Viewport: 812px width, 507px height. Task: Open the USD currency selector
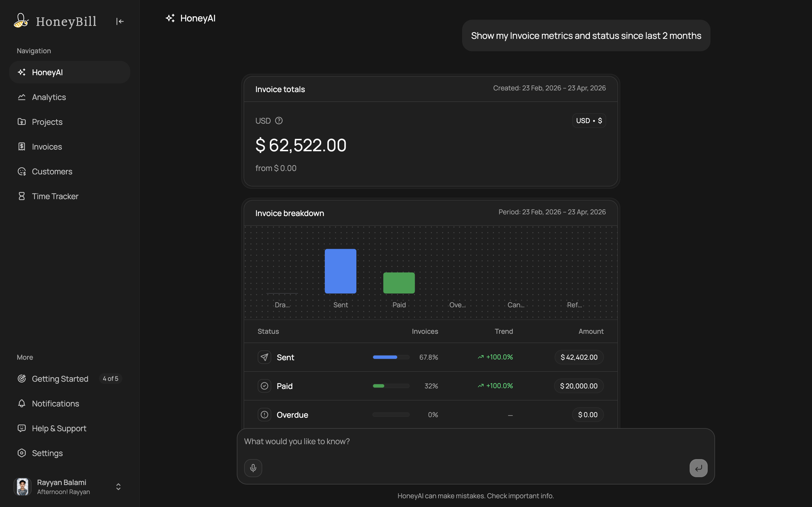(589, 121)
